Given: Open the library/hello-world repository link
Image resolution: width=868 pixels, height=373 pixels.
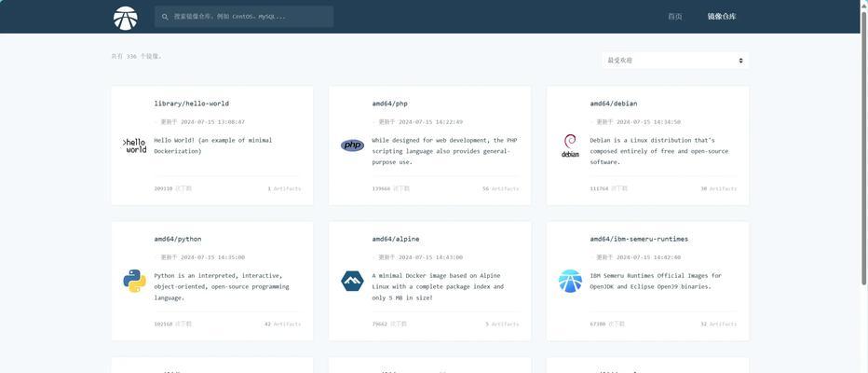Looking at the screenshot, I should point(192,104).
